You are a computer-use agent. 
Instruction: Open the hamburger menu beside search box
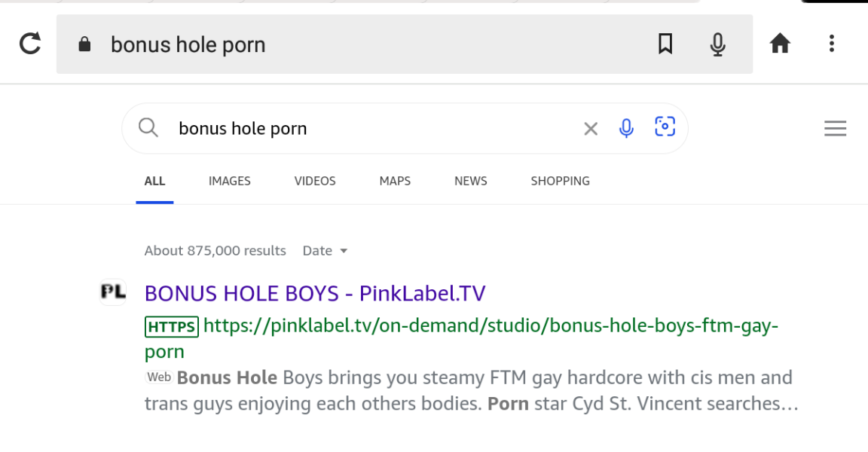coord(835,128)
